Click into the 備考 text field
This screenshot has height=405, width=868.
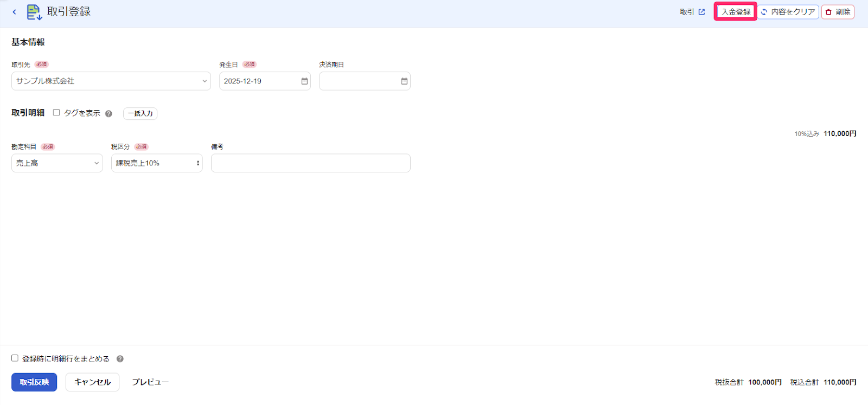311,163
